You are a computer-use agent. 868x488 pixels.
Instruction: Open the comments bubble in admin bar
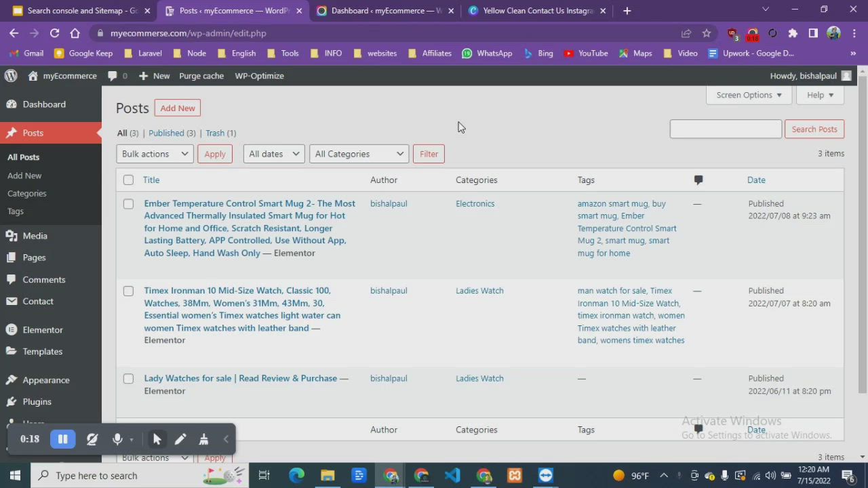click(117, 76)
